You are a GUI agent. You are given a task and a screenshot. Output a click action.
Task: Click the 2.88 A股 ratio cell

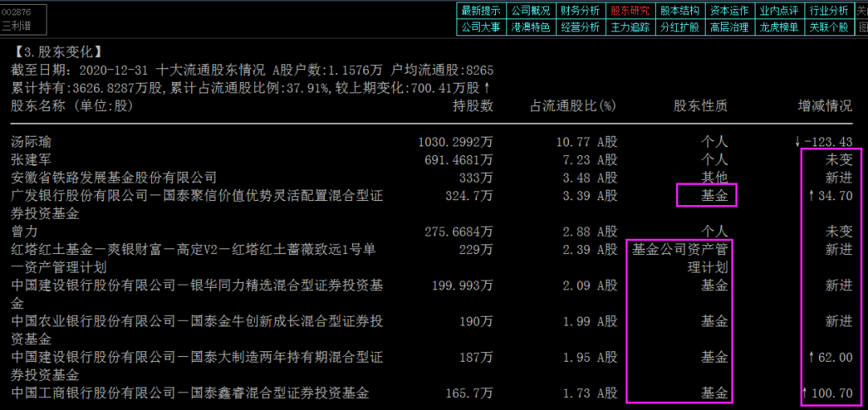(590, 232)
